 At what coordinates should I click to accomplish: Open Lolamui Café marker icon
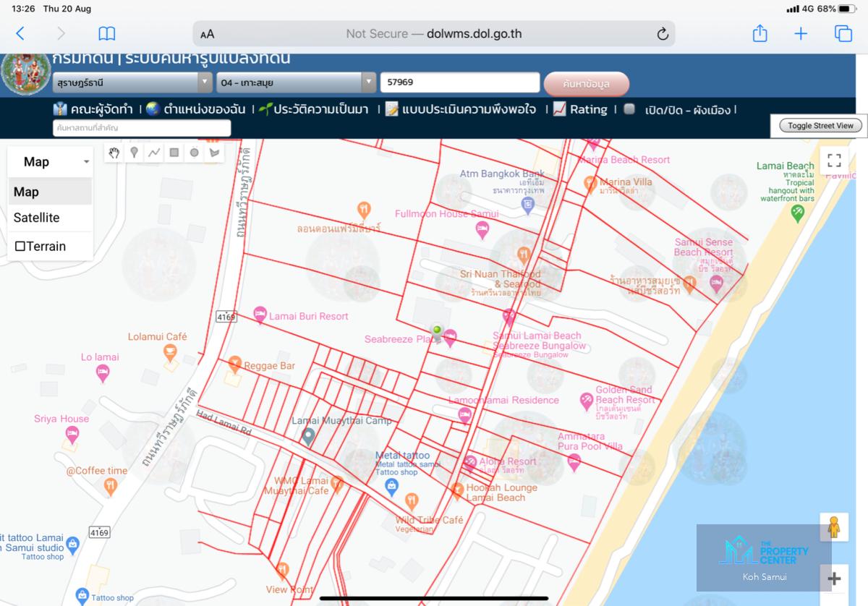tap(170, 352)
